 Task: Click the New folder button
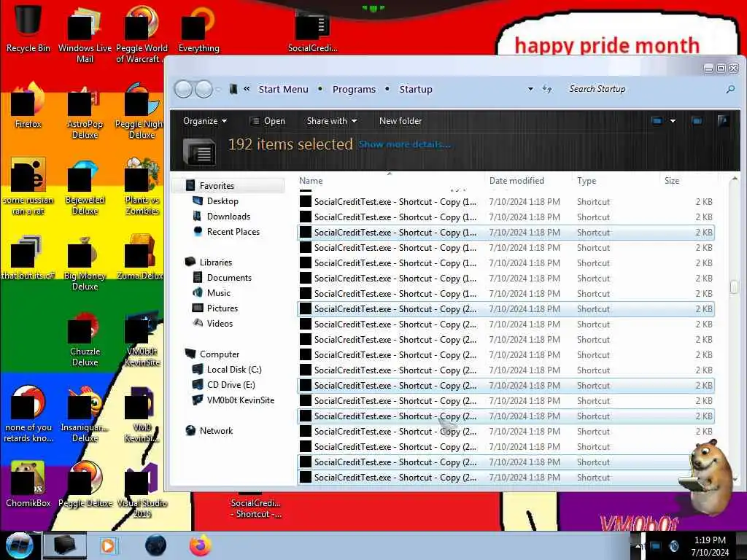[x=400, y=121]
